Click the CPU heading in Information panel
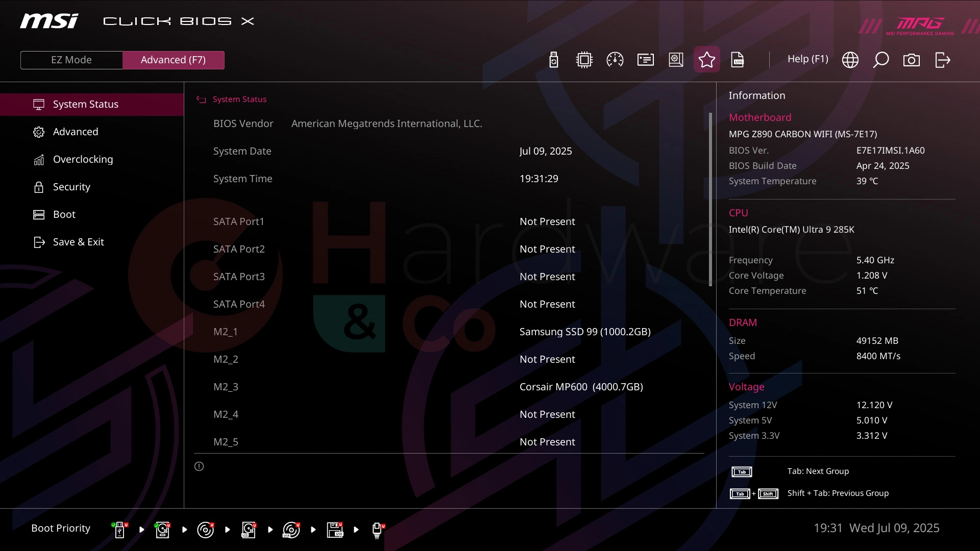The width and height of the screenshot is (980, 551). click(738, 213)
